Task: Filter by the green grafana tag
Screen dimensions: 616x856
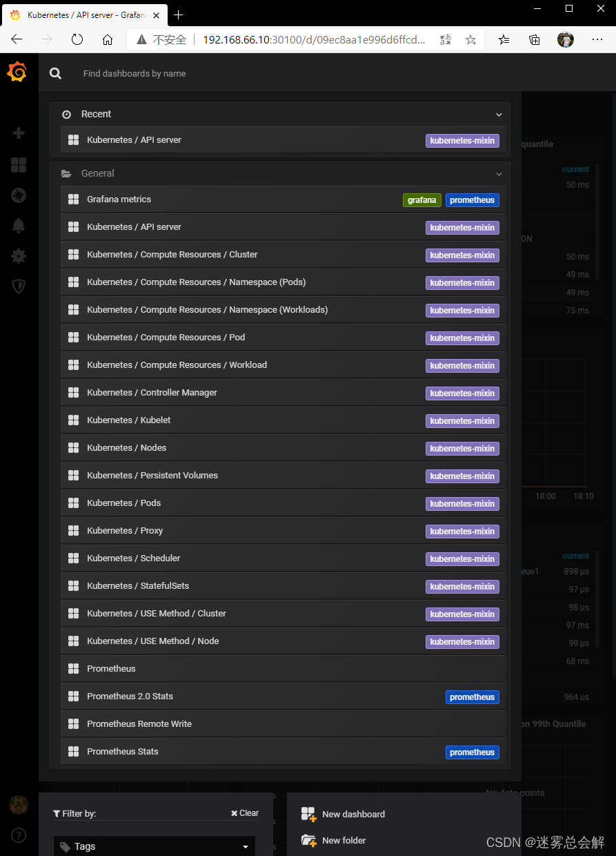Action: point(421,200)
